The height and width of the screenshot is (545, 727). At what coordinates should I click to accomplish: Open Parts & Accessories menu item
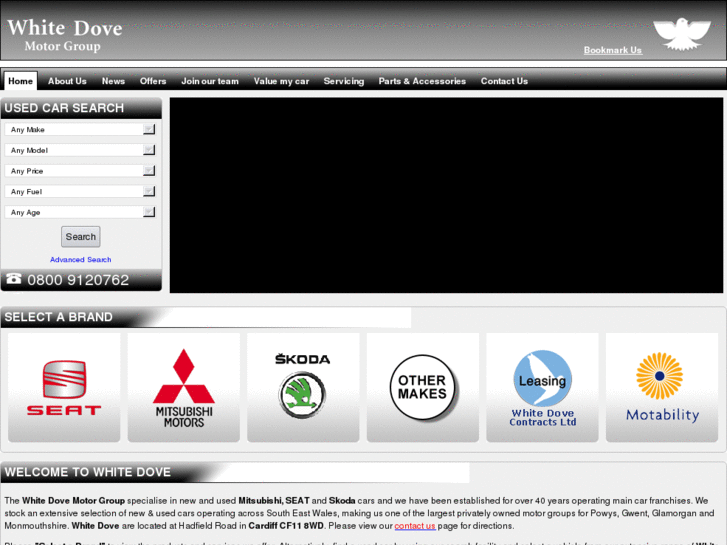pos(422,81)
